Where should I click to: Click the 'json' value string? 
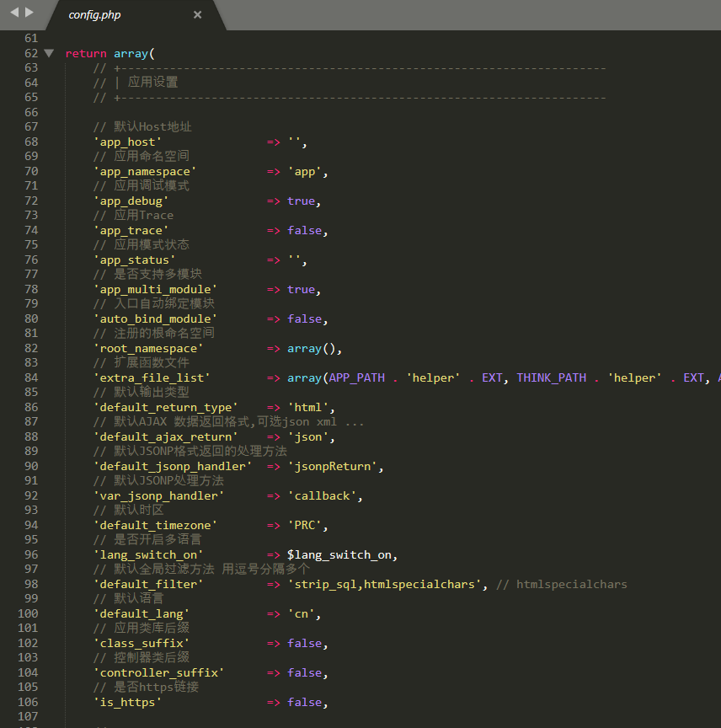tap(308, 437)
